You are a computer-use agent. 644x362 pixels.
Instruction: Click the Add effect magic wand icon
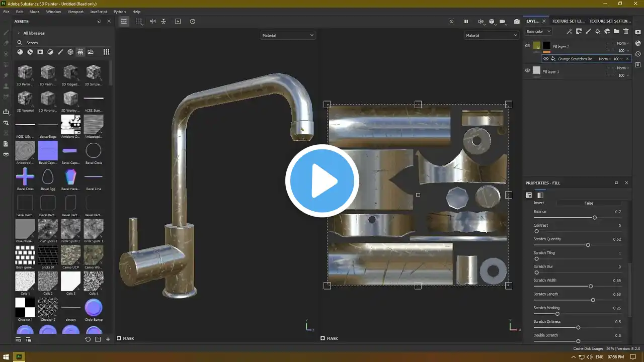pos(570,31)
